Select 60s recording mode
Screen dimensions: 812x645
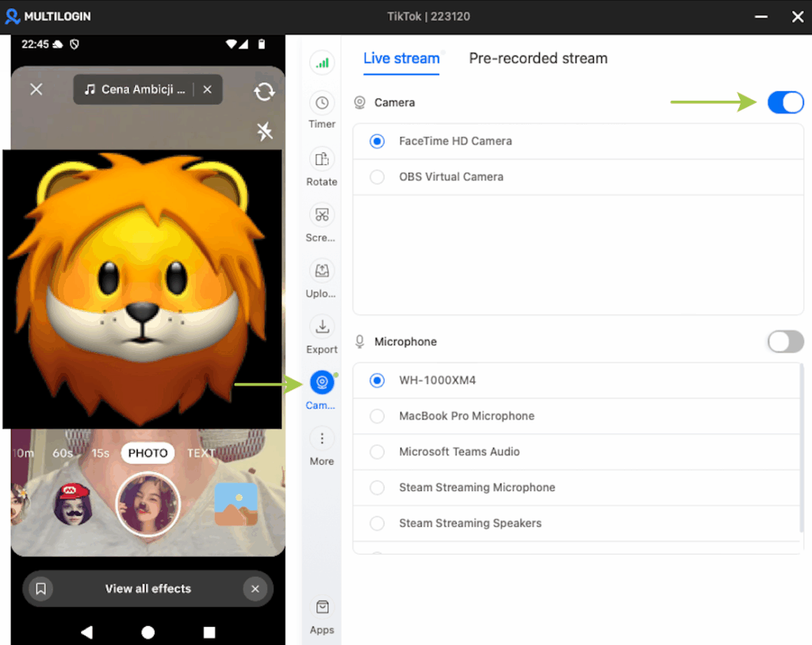click(63, 453)
